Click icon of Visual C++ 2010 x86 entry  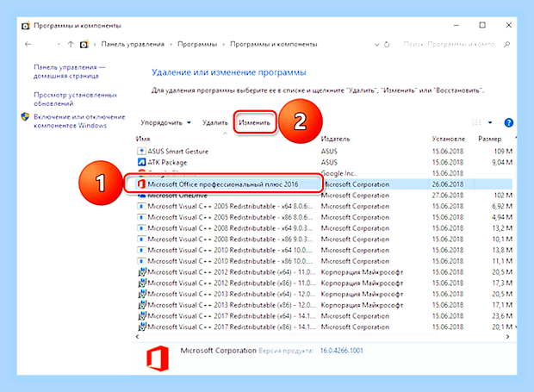tap(141, 261)
